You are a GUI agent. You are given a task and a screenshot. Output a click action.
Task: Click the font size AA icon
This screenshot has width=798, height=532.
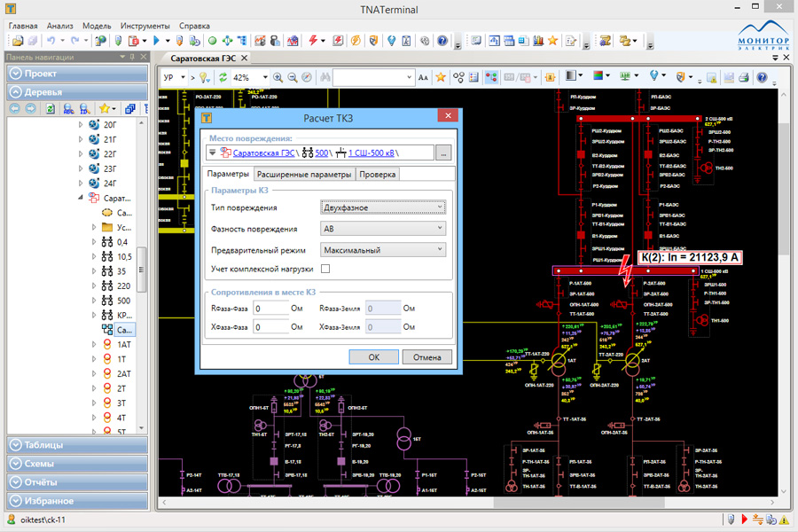click(423, 77)
